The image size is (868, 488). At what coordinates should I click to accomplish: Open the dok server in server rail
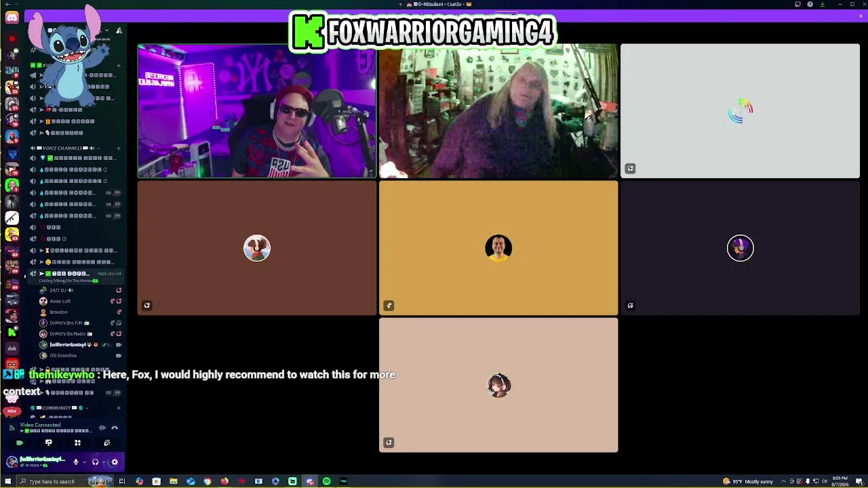12,348
